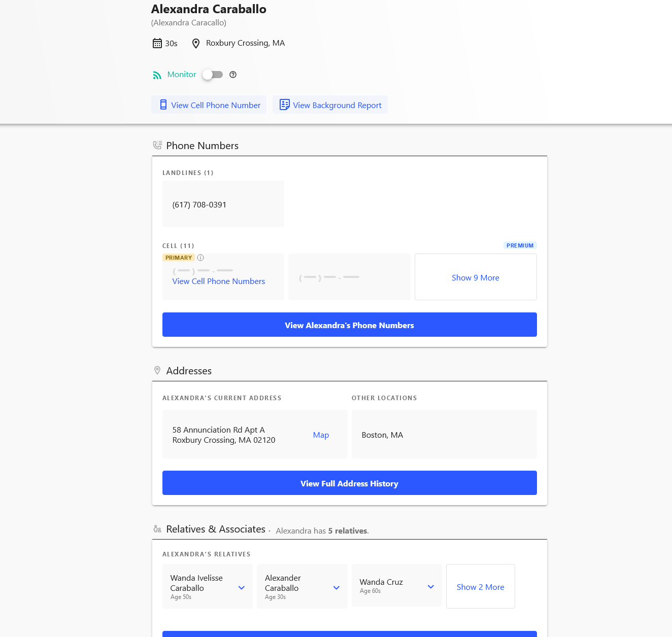
Task: Toggle the Monitor switch on
Action: pos(213,75)
